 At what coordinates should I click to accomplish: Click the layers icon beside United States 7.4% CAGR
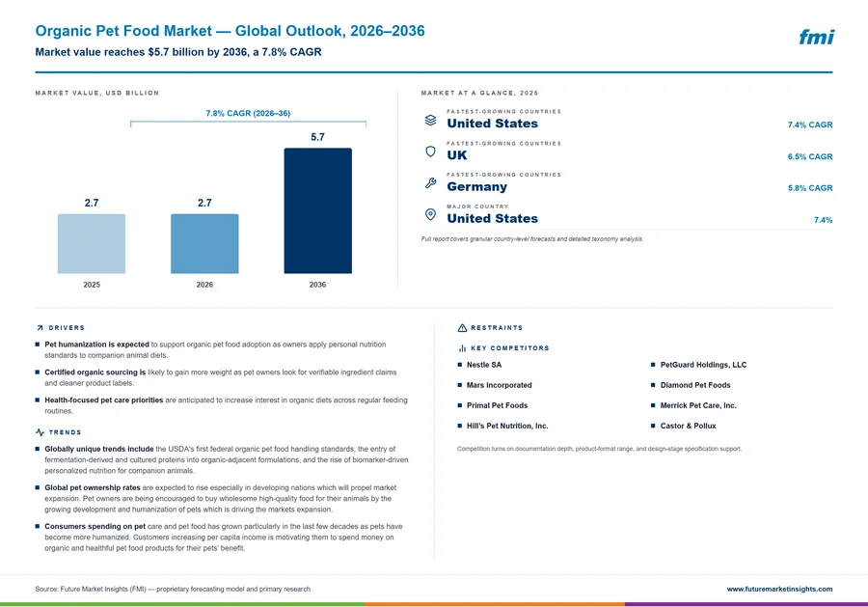click(x=431, y=120)
